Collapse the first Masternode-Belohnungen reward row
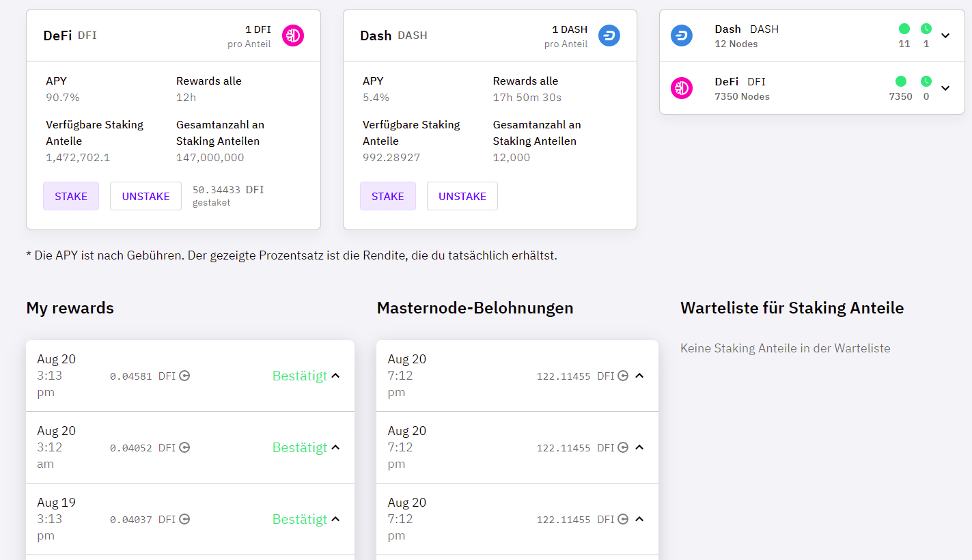Viewport: 972px width, 560px height. [x=639, y=376]
